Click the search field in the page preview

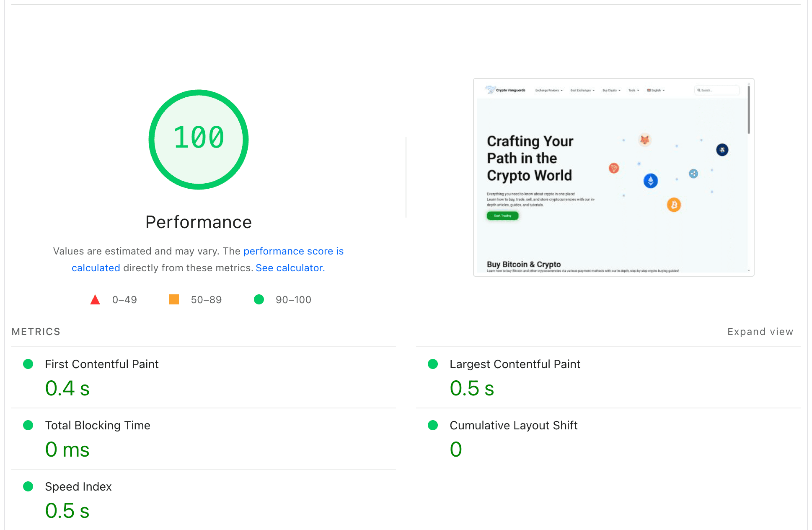717,90
